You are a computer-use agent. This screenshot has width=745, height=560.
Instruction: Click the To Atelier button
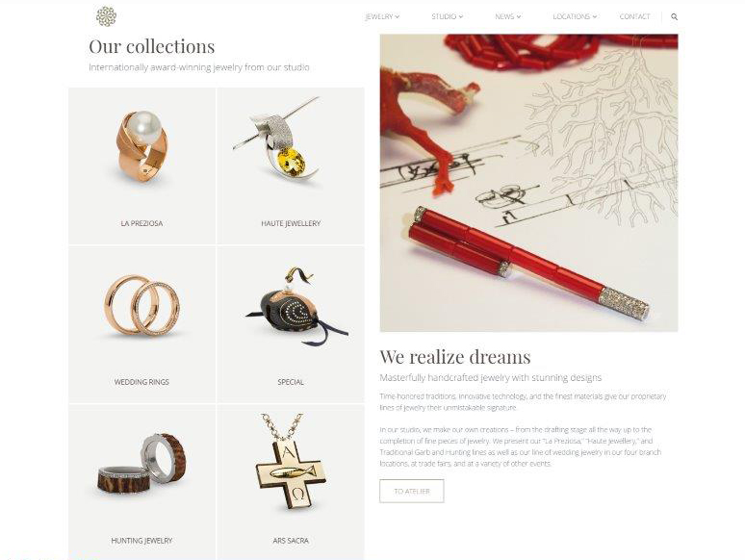[x=411, y=491]
